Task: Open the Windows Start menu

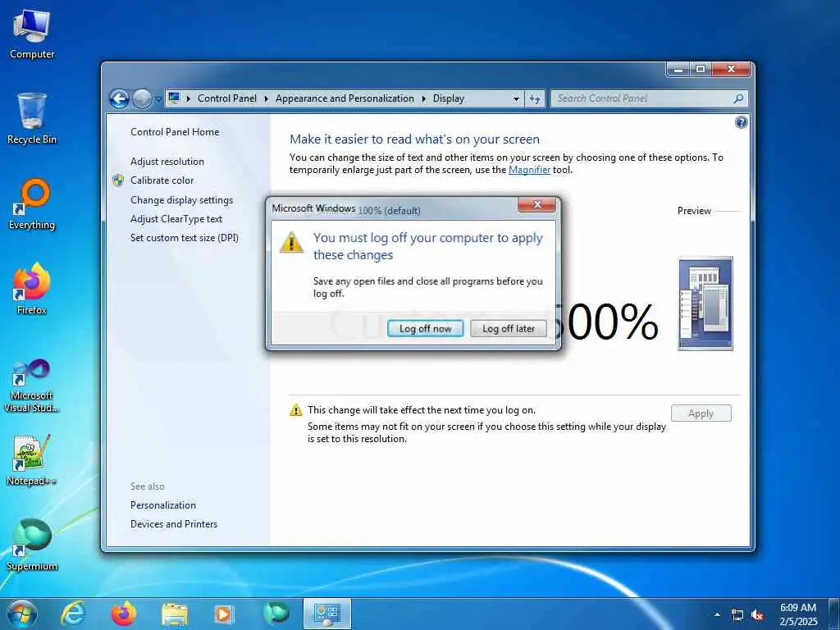Action: 22,614
